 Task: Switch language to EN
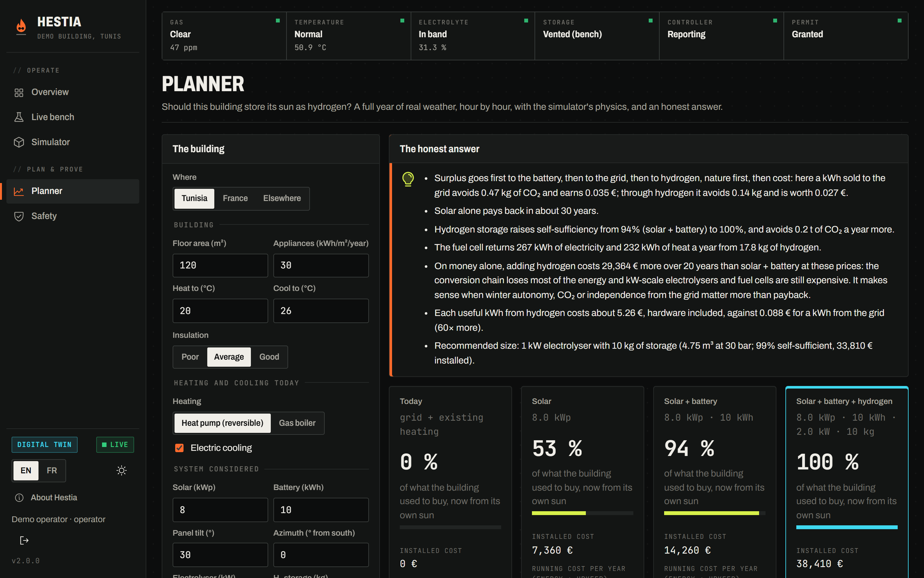[x=26, y=470]
